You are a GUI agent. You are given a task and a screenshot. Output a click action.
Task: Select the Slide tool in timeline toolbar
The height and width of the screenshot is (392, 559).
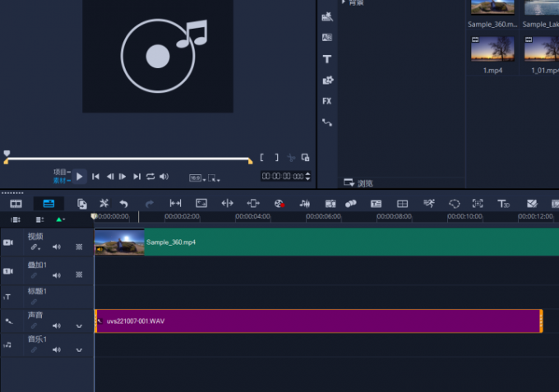253,204
